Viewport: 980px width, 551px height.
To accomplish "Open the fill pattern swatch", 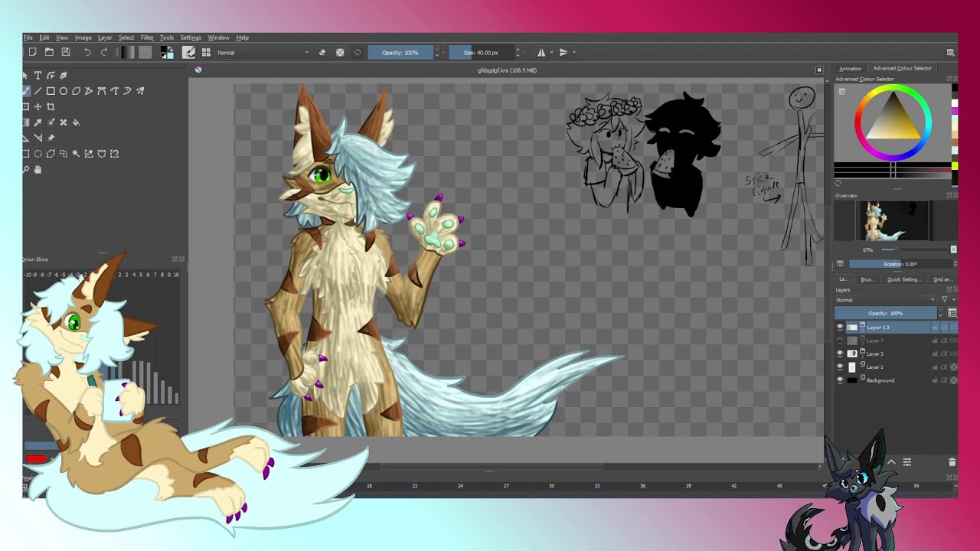I will click(145, 52).
